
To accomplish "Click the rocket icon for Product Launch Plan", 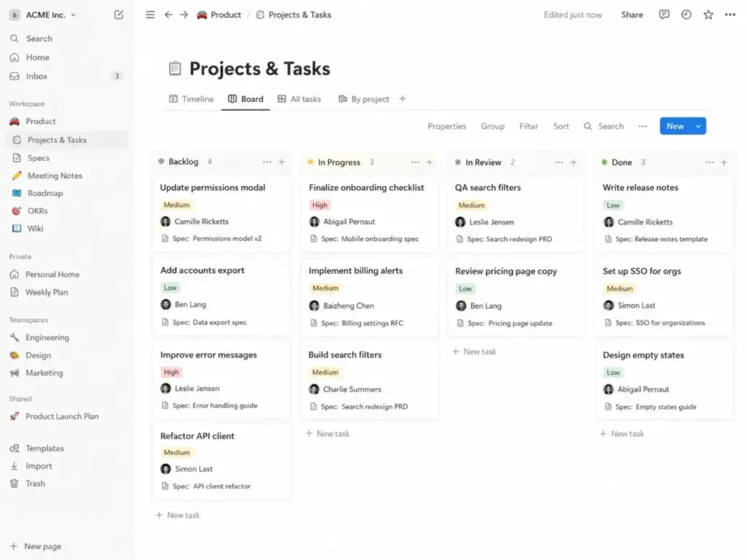I will 15,416.
